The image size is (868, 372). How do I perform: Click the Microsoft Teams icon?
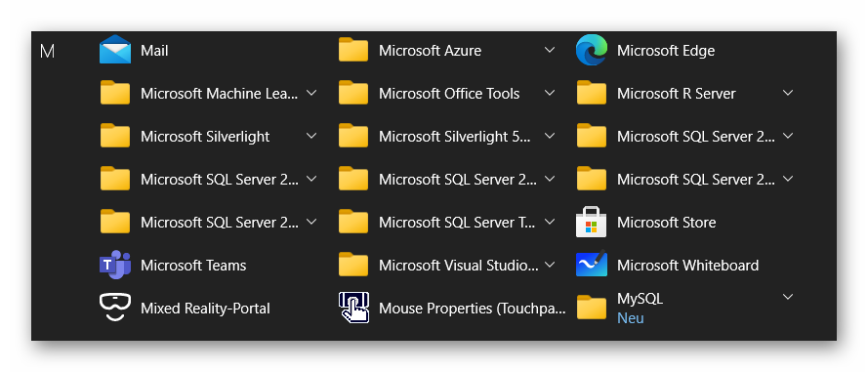click(x=115, y=265)
